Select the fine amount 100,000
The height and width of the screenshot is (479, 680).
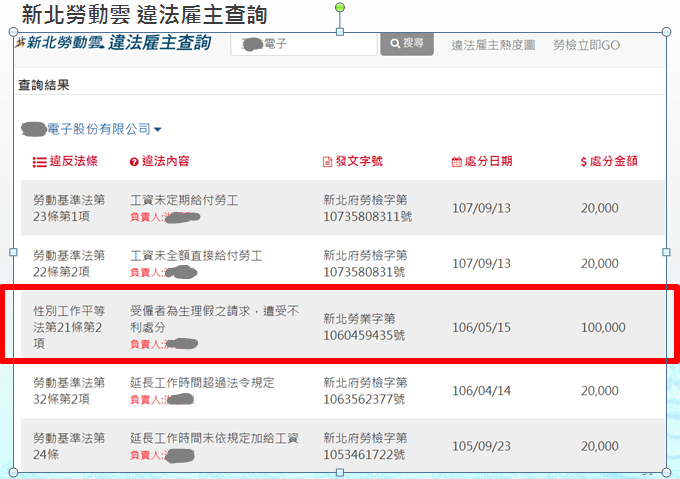(603, 327)
